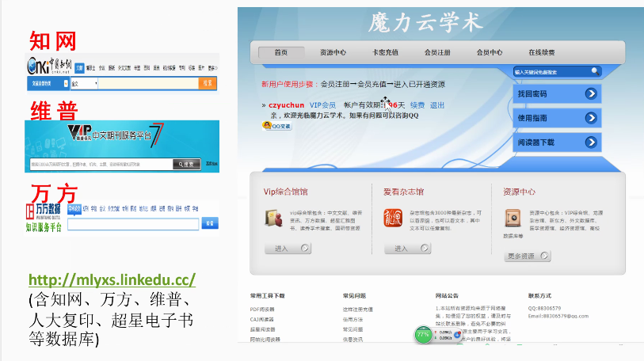Open the 在线续费 nav tab
This screenshot has height=361, width=644.
click(x=542, y=52)
